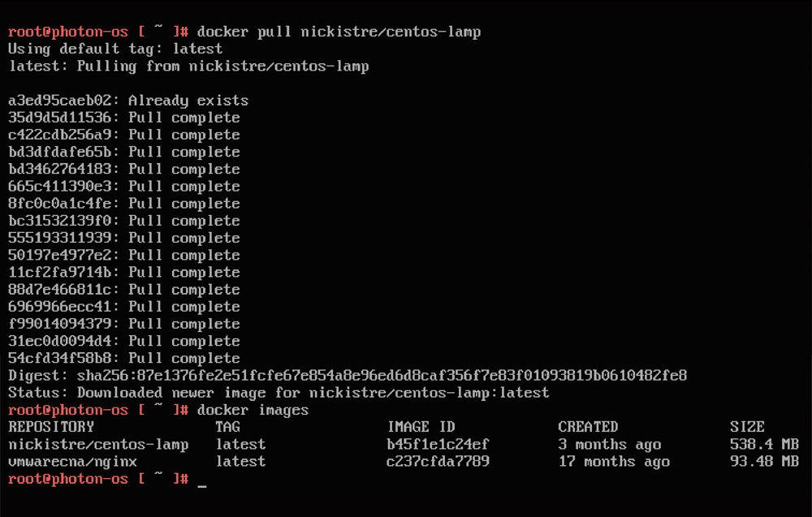Select the vmwarecna/nginx repository entry
This screenshot has width=812, height=517.
(72, 462)
